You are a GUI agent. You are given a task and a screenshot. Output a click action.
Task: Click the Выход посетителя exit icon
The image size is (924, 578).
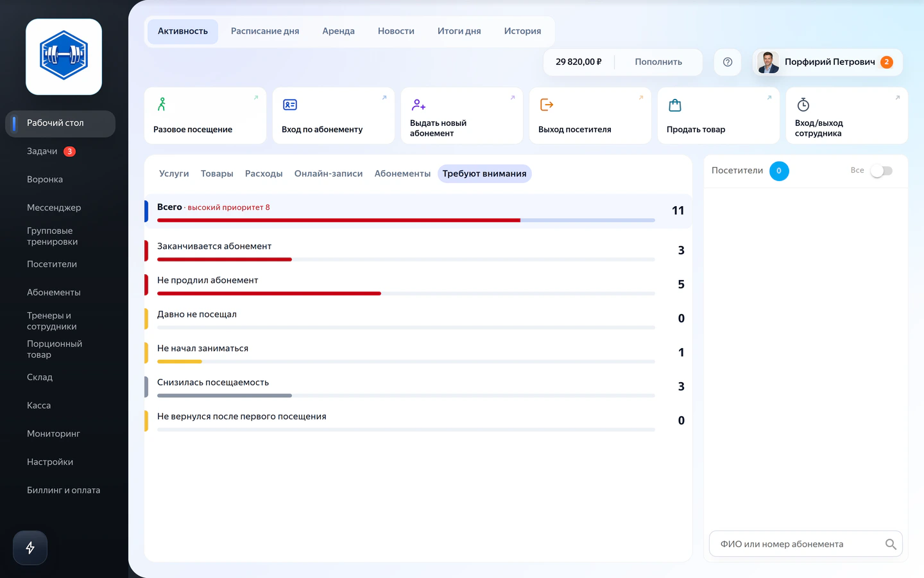(x=547, y=105)
